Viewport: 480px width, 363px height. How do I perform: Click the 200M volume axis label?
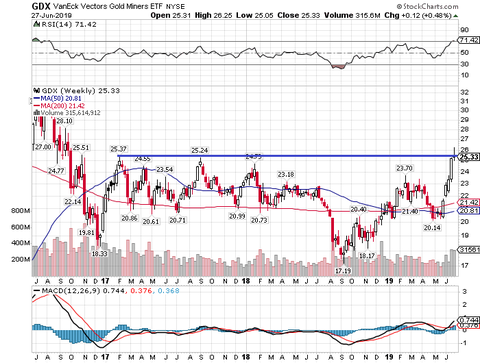click(x=21, y=259)
